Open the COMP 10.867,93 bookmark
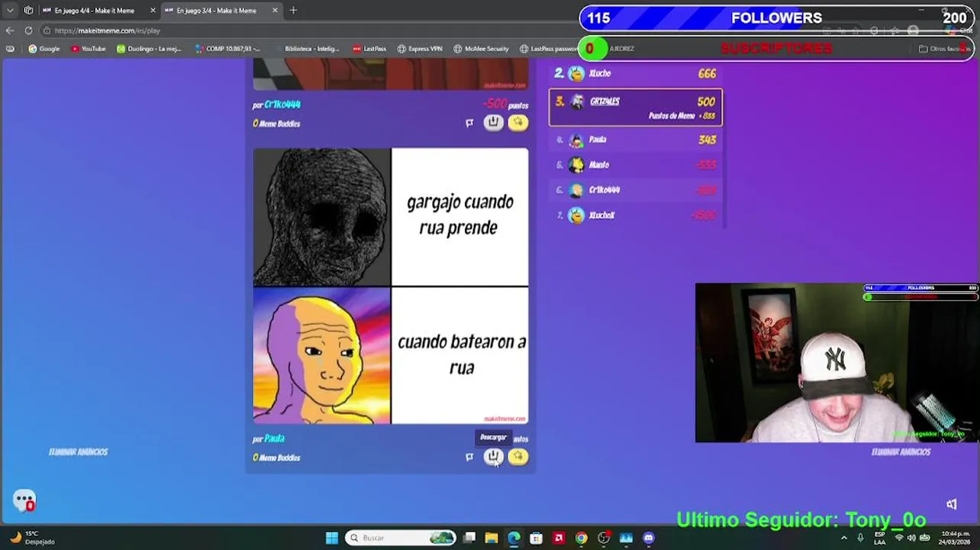This screenshot has height=550, width=980. pyautogui.click(x=227, y=49)
